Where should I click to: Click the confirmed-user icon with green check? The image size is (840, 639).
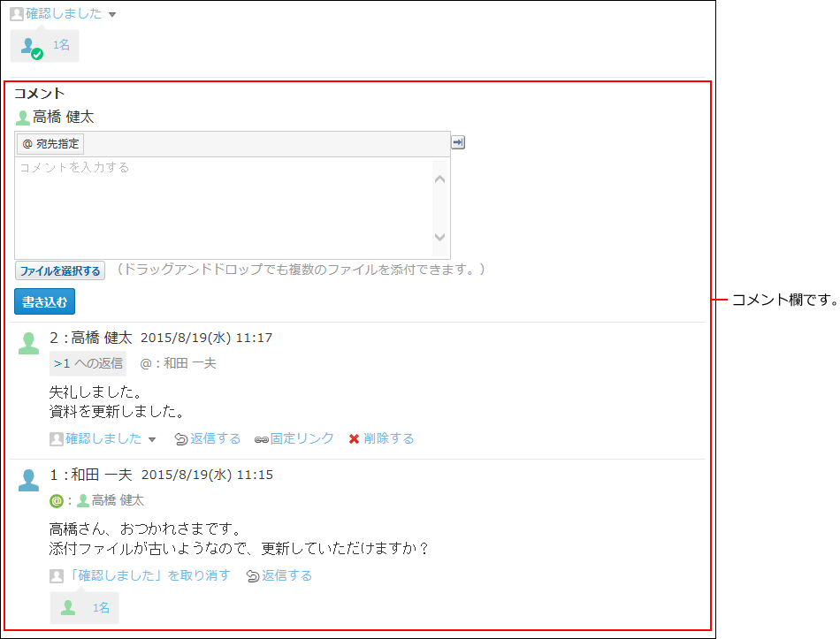[31, 47]
